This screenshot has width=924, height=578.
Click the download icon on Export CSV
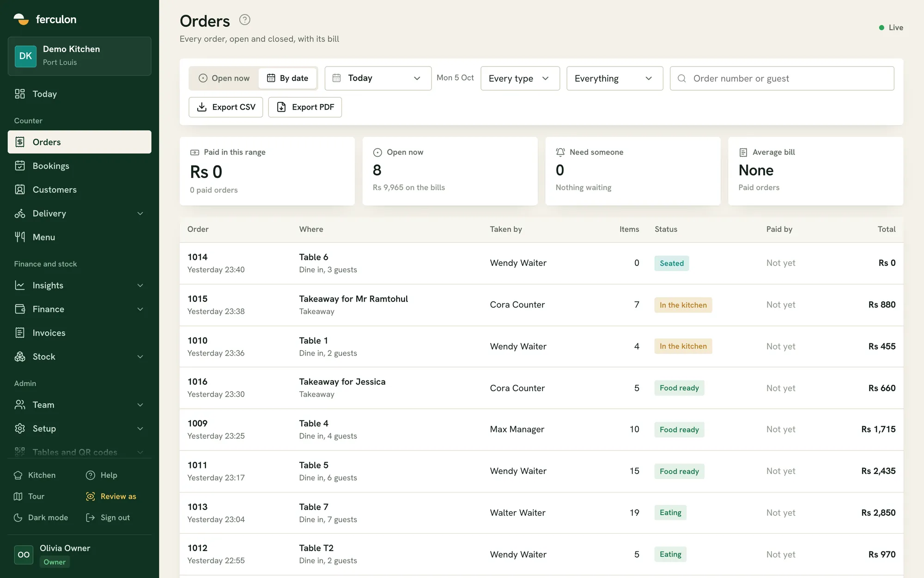tap(202, 107)
